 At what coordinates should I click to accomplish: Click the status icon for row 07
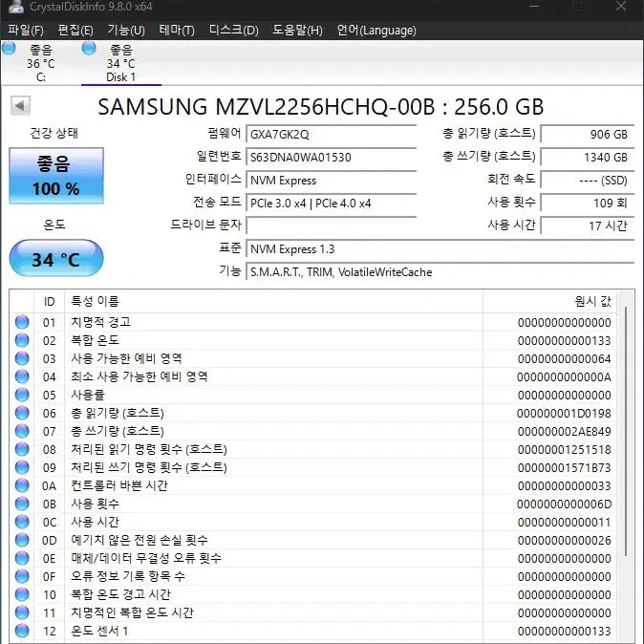[22, 431]
